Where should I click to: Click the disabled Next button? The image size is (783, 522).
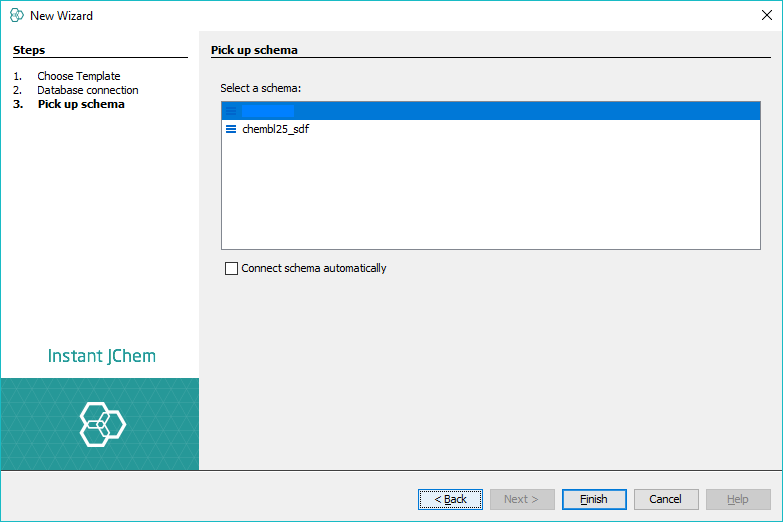521,499
